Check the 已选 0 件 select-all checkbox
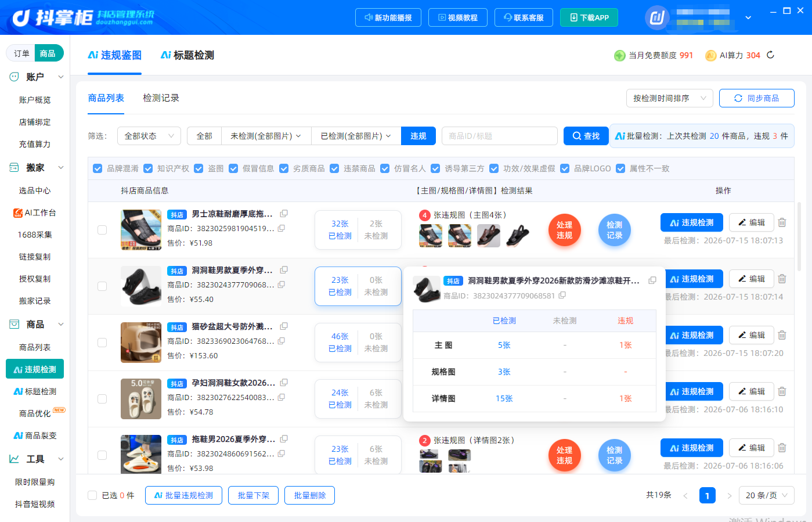Screen dimensions: 812x522 tap(92, 495)
